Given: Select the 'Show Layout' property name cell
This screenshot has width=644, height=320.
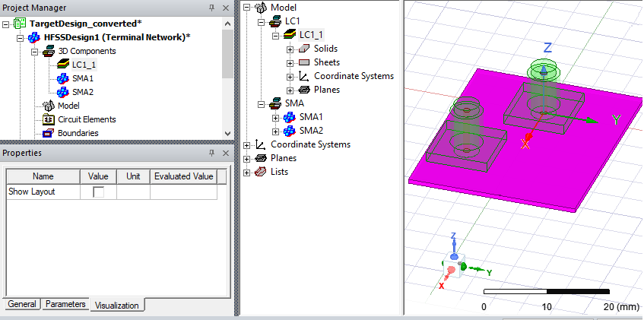Looking at the screenshot, I should 43,192.
